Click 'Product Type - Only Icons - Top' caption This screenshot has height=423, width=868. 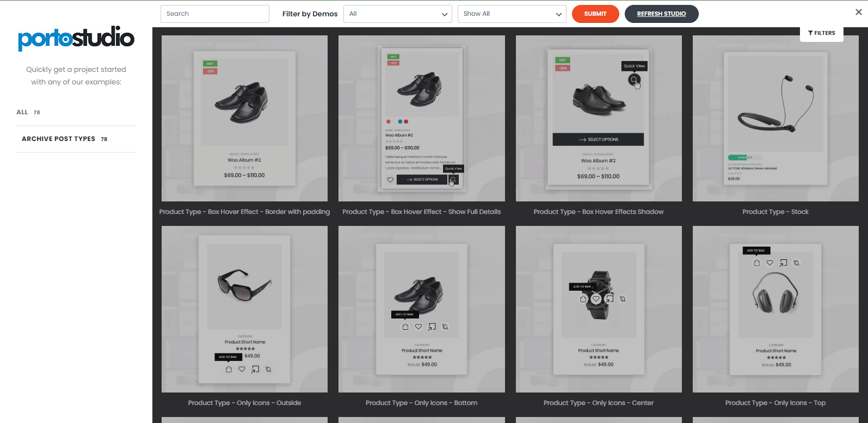pyautogui.click(x=775, y=403)
